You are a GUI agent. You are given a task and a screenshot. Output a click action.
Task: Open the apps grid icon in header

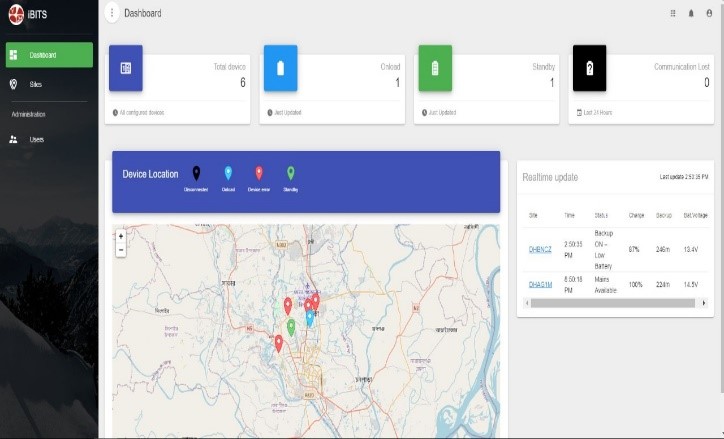[x=673, y=13]
